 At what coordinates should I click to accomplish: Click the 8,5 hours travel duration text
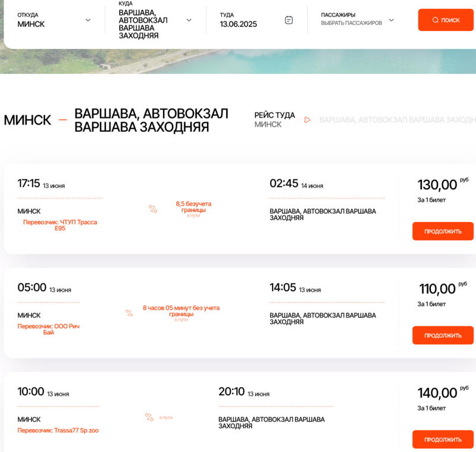(193, 207)
